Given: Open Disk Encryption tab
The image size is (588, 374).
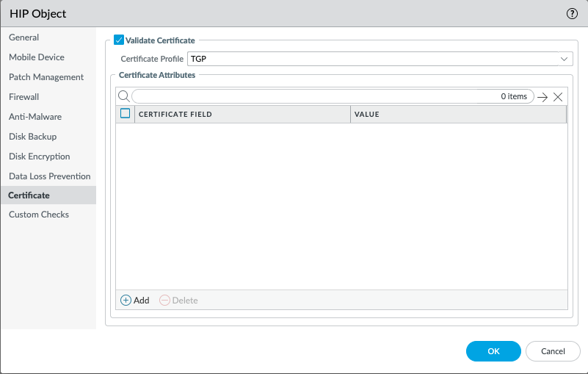Looking at the screenshot, I should tap(40, 157).
